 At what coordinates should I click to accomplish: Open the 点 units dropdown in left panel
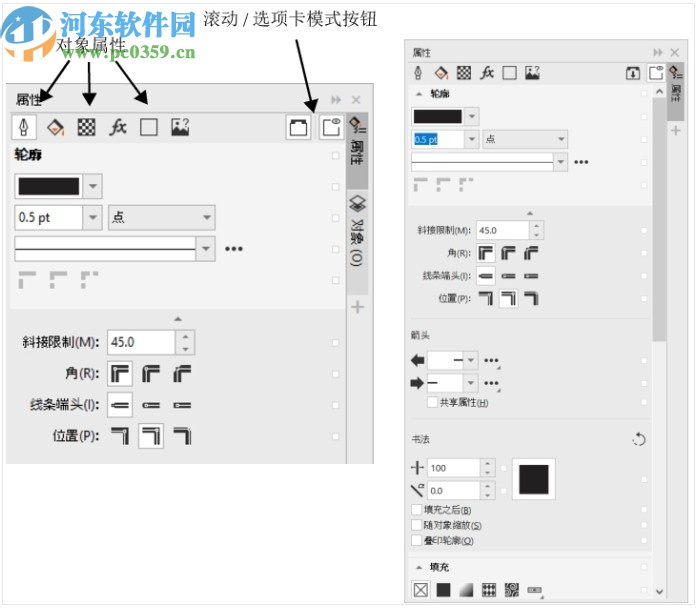coord(207,217)
